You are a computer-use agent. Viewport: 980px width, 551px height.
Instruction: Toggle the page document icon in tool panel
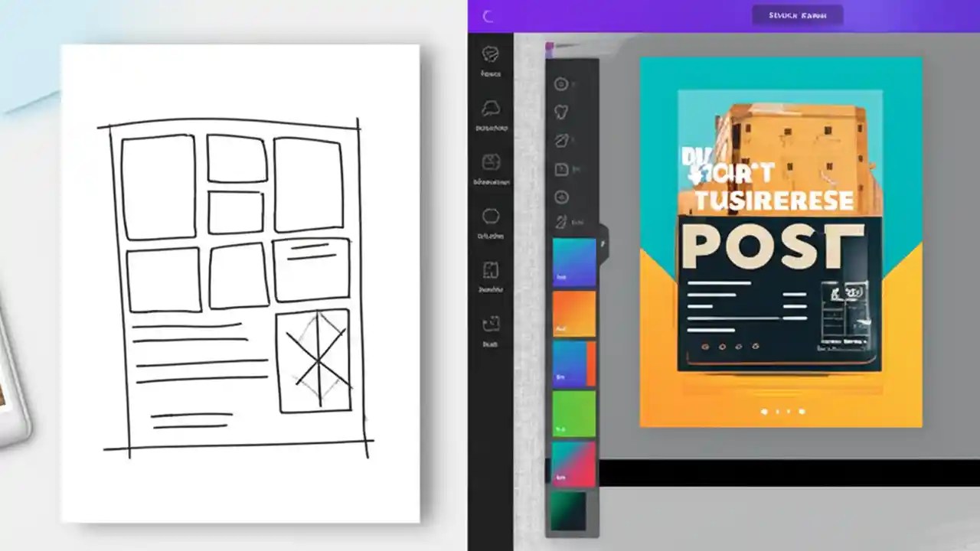[561, 169]
